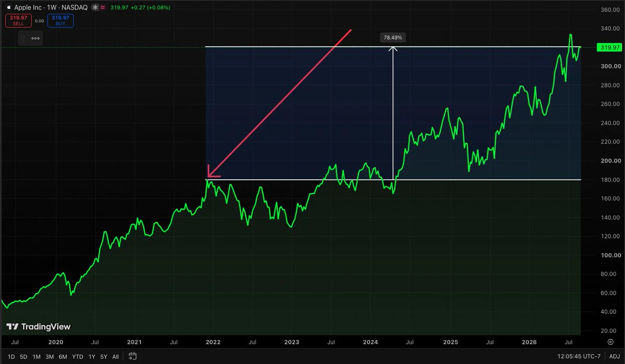Grab the dotted drag handle of the floating toolbar
This screenshot has height=364, width=625.
click(x=23, y=38)
